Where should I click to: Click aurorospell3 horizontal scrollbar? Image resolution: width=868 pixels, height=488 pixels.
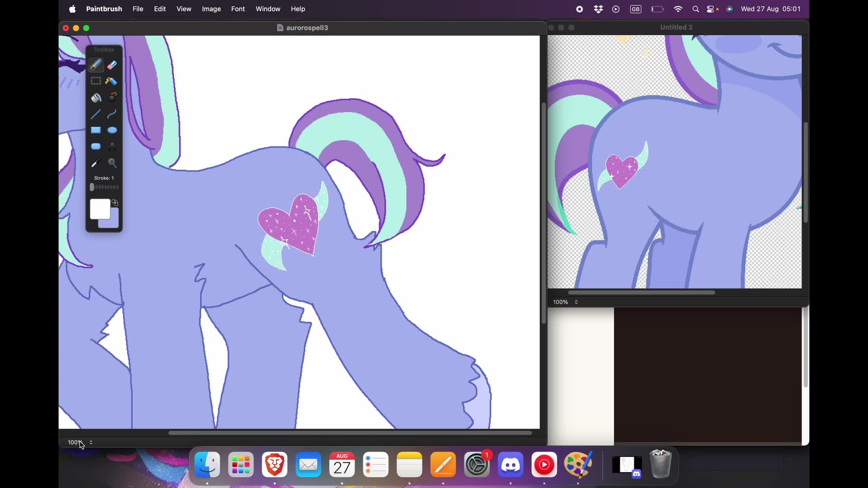pyautogui.click(x=349, y=433)
